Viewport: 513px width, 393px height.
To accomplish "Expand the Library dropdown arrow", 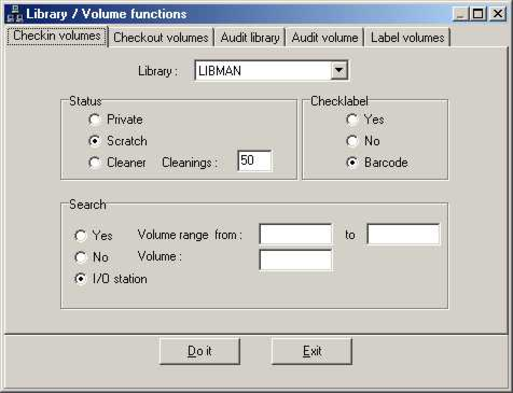I will [339, 70].
